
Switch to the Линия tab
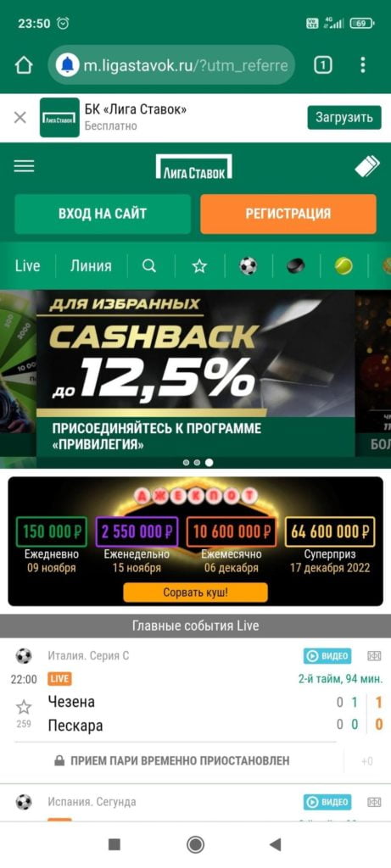(x=91, y=265)
